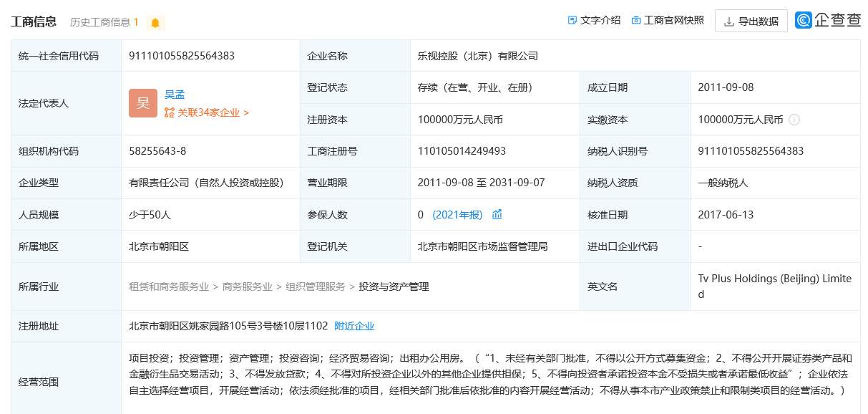The height and width of the screenshot is (414, 868).
Task: Click the 参保人数 label cell
Action: (355, 215)
